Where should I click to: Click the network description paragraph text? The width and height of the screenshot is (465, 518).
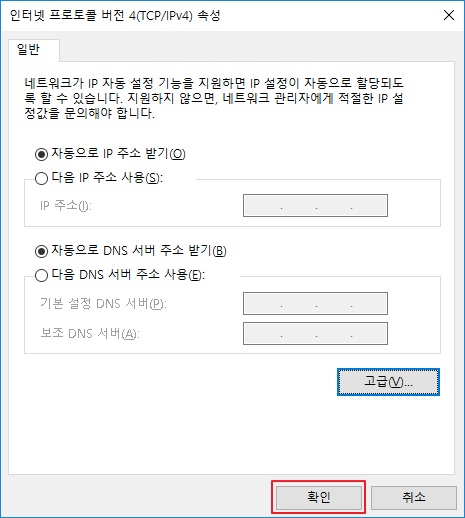click(x=214, y=98)
